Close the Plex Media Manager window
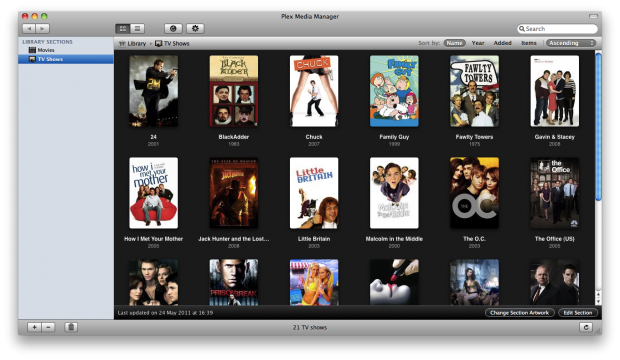 (x=25, y=16)
